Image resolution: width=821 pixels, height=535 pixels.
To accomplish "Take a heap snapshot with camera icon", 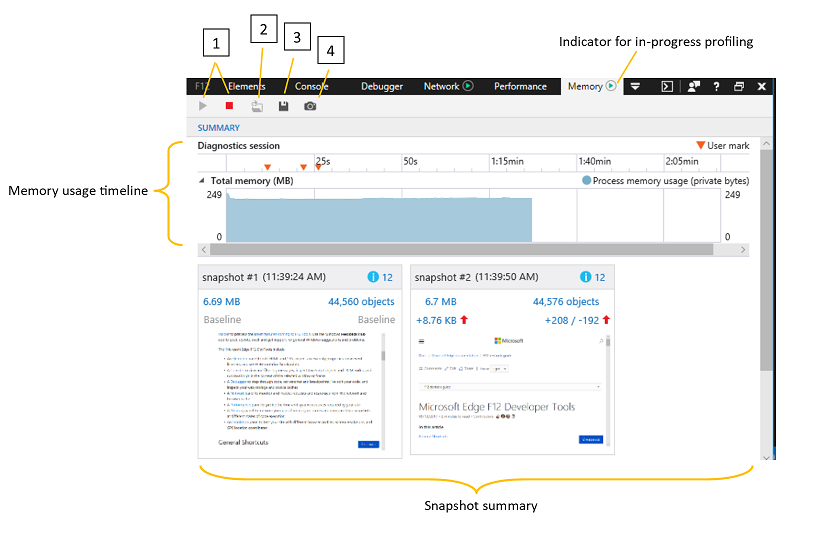I will [x=310, y=106].
